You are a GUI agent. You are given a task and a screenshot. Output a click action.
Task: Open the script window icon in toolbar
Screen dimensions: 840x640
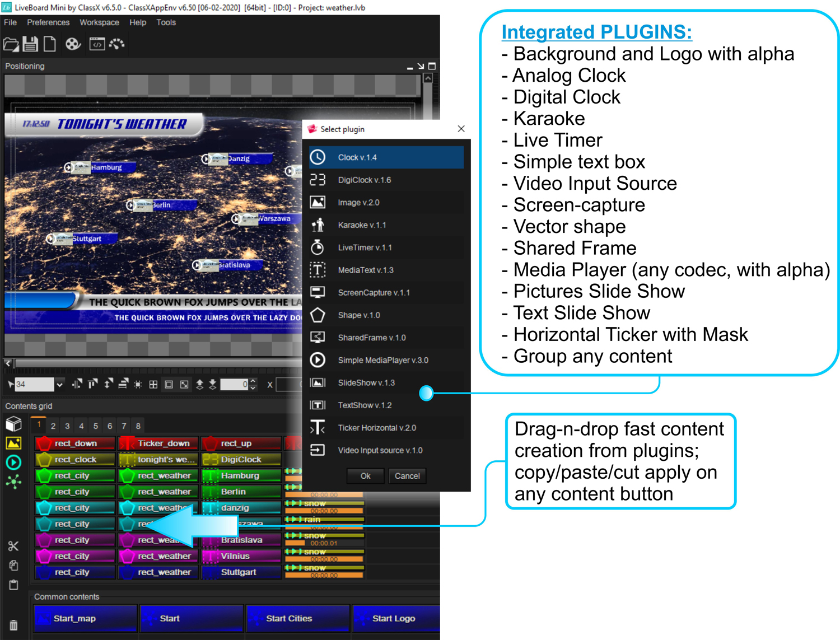tap(97, 44)
